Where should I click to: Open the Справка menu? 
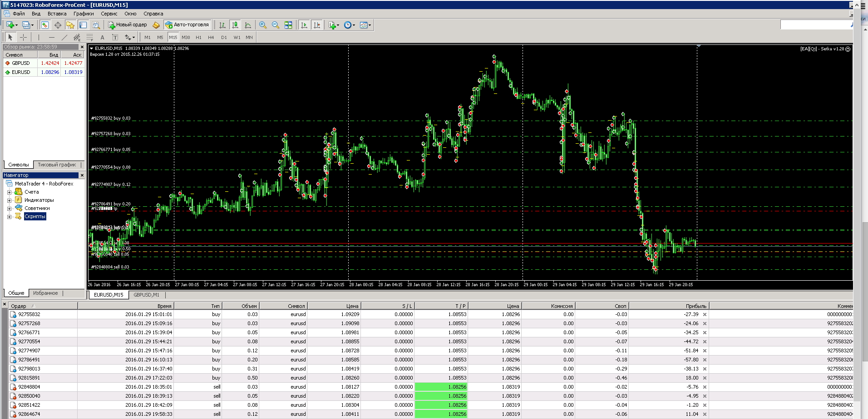[153, 14]
